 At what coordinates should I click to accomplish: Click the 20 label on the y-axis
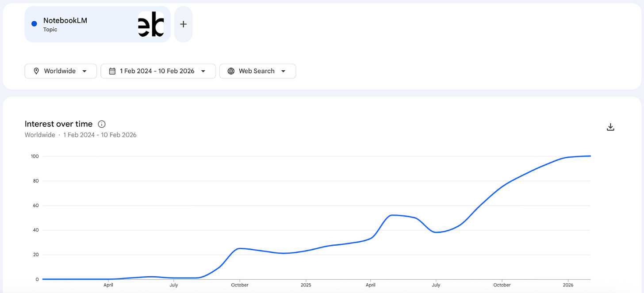tap(37, 255)
